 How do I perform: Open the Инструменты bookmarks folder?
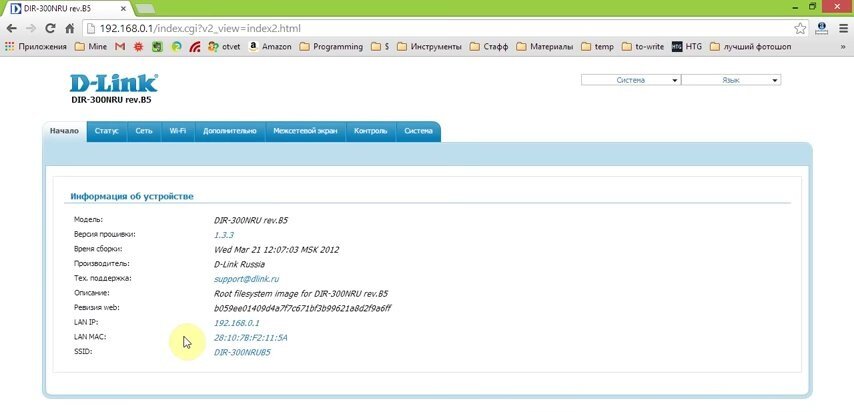[429, 47]
